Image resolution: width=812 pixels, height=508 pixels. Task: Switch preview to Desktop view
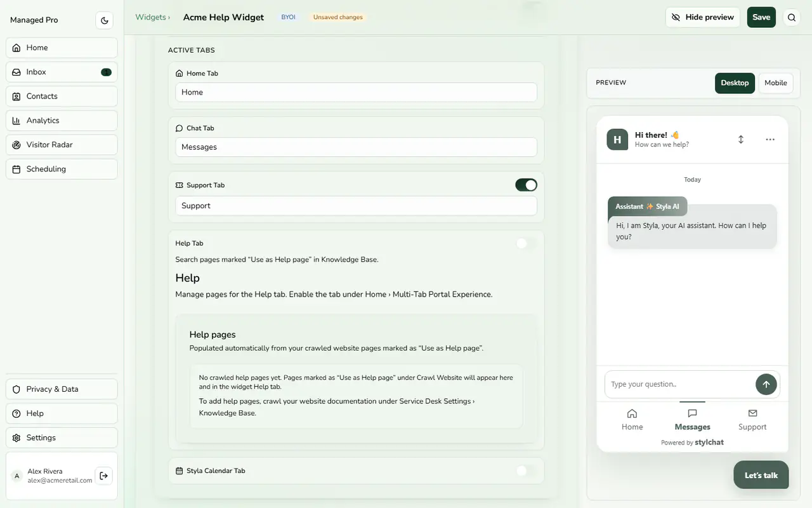tap(735, 83)
